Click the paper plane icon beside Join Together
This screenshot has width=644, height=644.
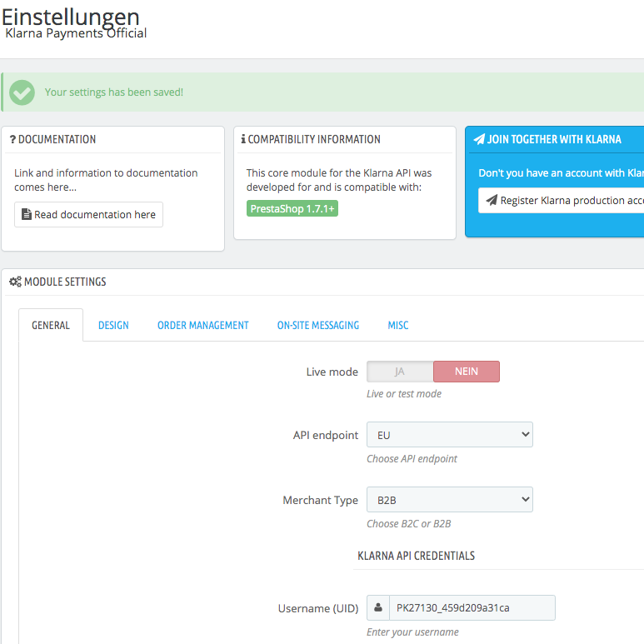pyautogui.click(x=479, y=139)
